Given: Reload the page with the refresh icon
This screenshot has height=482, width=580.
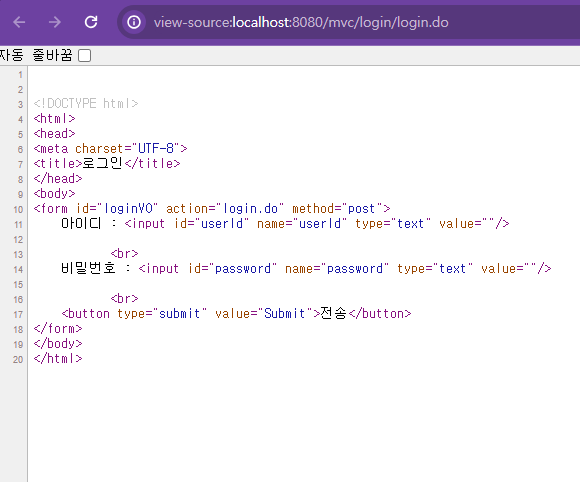Looking at the screenshot, I should 91,22.
